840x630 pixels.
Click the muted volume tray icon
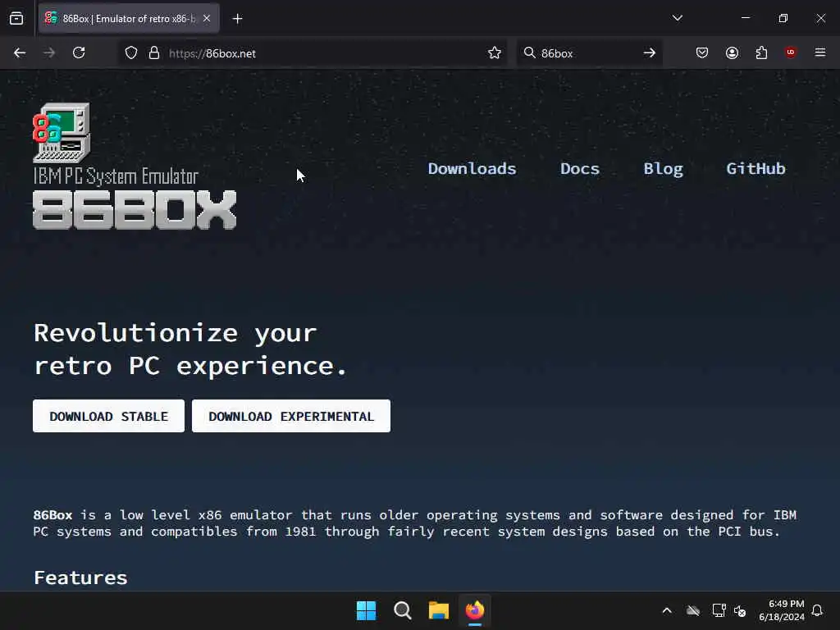tap(741, 610)
